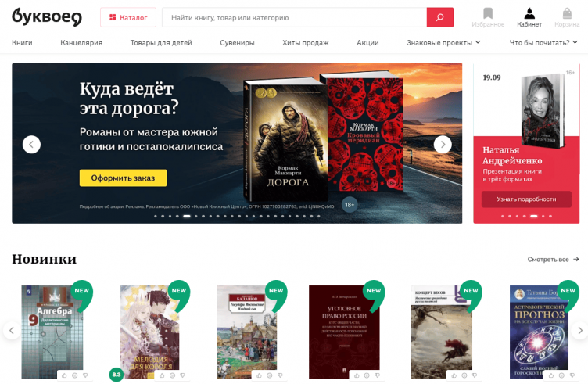
Task: Open the Канцелярия menu item
Action: point(81,43)
